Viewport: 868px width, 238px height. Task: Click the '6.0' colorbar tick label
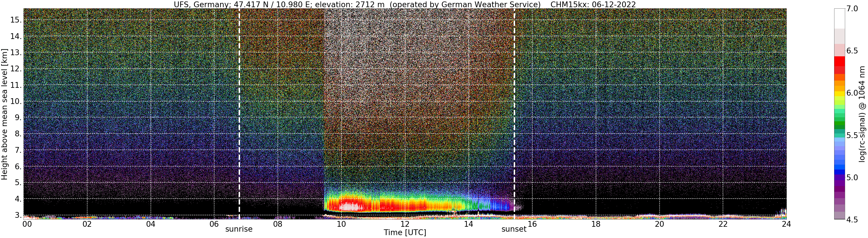852,93
